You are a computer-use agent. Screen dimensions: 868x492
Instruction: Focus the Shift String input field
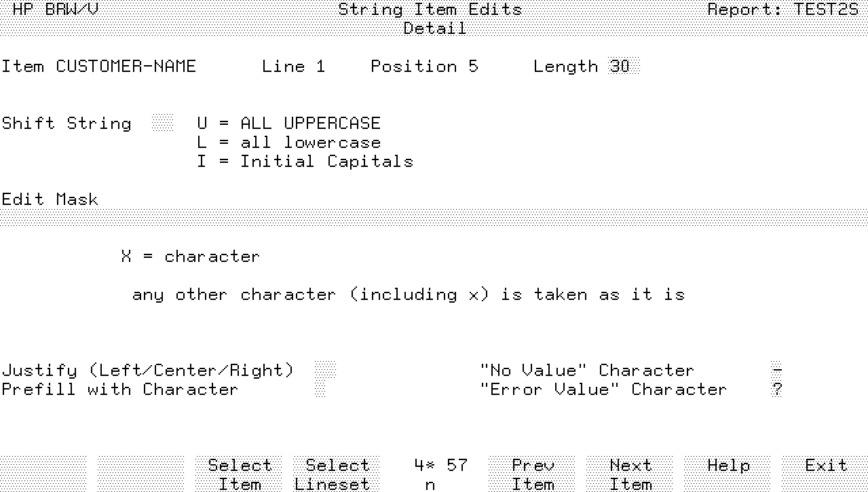click(x=163, y=124)
